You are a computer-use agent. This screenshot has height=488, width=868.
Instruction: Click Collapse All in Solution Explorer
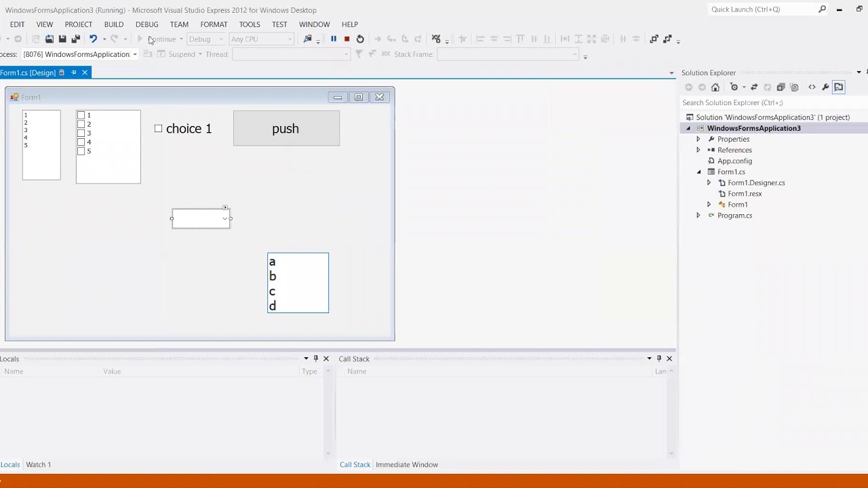point(781,87)
